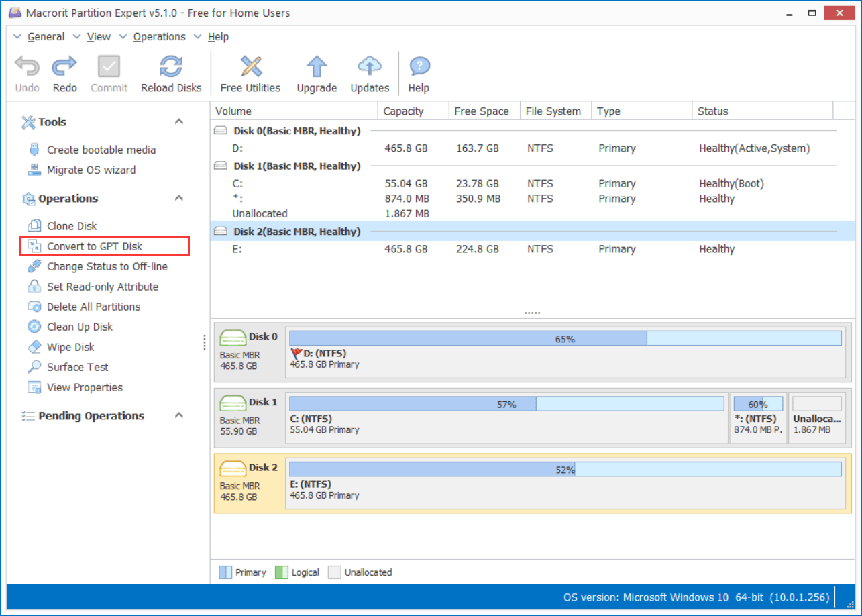Click the Unallocated legend color swatch
Image resolution: width=862 pixels, height=616 pixels.
coord(334,572)
